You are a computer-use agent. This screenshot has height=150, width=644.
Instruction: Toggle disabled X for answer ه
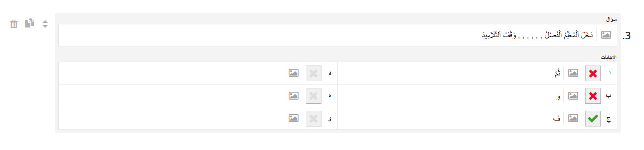314,96
